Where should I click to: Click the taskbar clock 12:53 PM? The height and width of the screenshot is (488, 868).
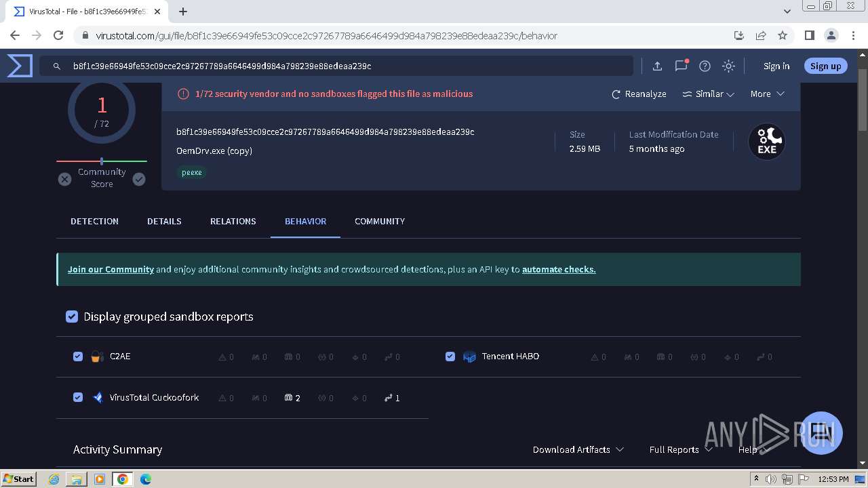click(833, 479)
